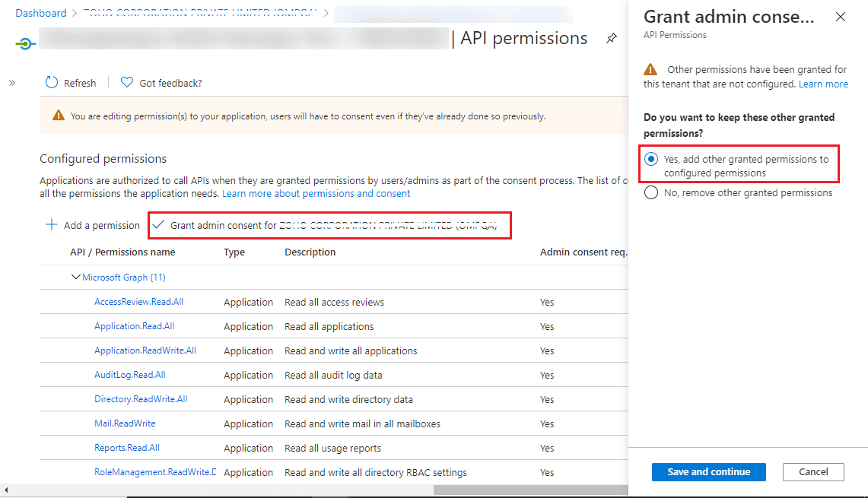Click the warning icon in the consent panel
This screenshot has height=498, width=868.
tap(649, 69)
